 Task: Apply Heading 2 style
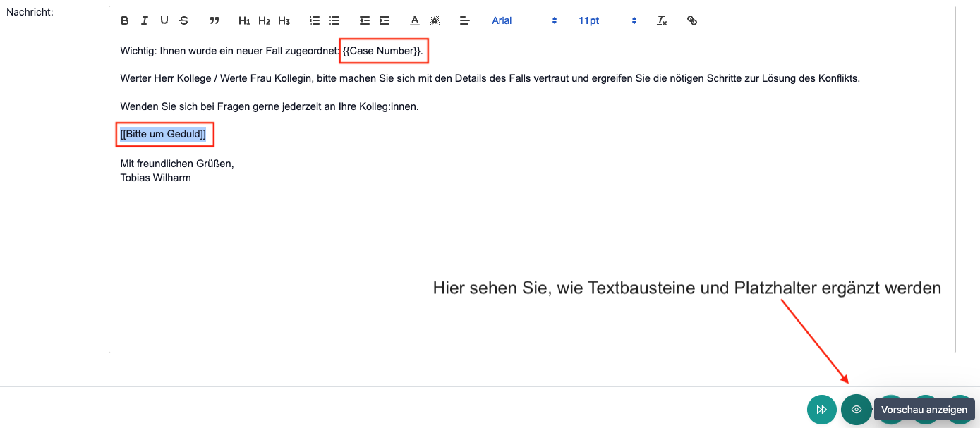coord(265,20)
